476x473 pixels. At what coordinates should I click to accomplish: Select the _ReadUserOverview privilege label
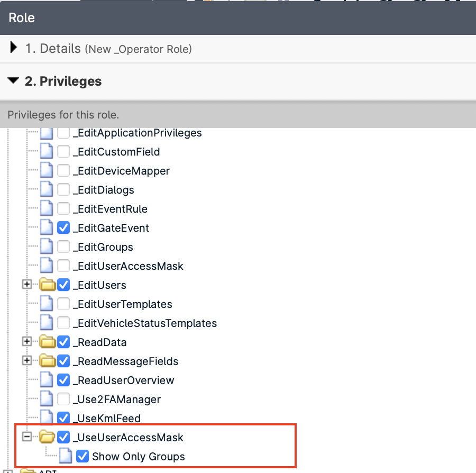point(123,380)
